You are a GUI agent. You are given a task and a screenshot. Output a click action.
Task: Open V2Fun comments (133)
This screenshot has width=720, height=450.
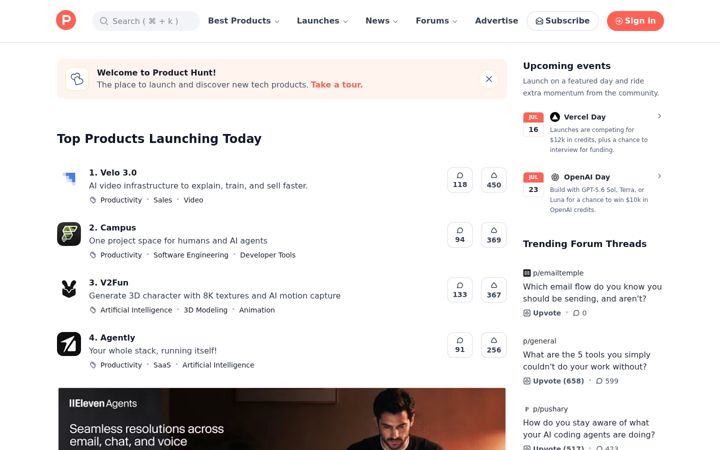coord(460,290)
